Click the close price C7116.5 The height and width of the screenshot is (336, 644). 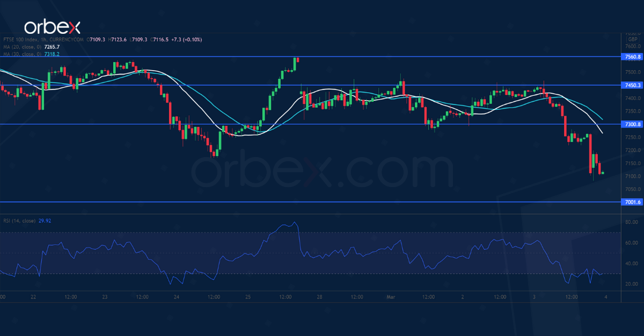160,40
